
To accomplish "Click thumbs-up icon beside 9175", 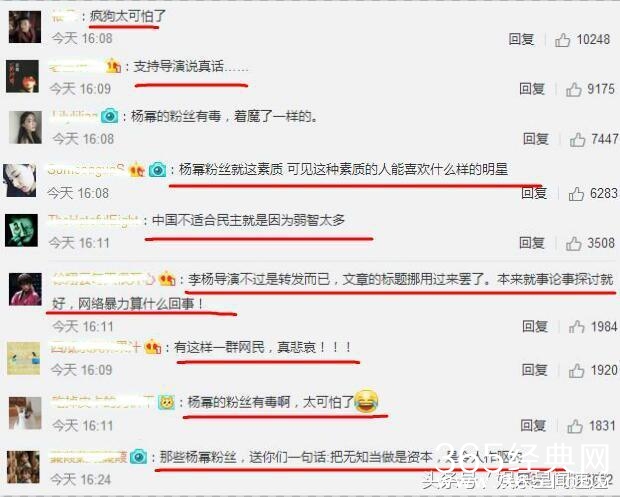I will pyautogui.click(x=573, y=89).
